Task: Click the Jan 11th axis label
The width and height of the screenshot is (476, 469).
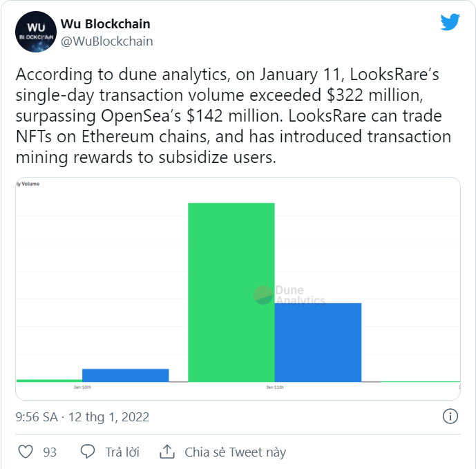Action: click(x=274, y=387)
